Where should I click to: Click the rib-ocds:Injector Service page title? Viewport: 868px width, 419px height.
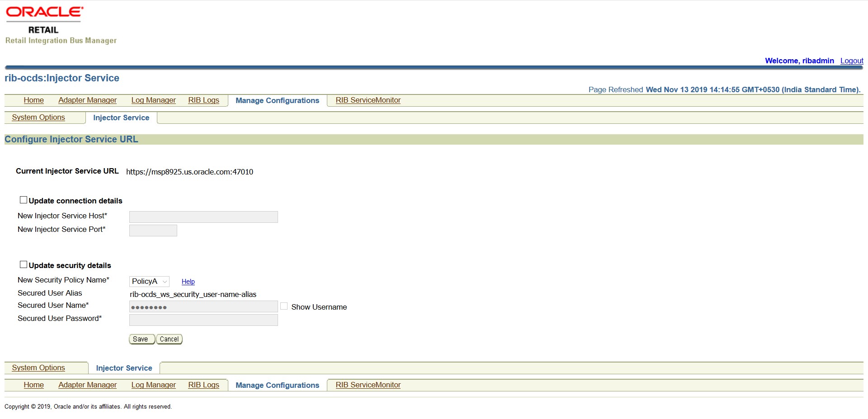(x=62, y=78)
